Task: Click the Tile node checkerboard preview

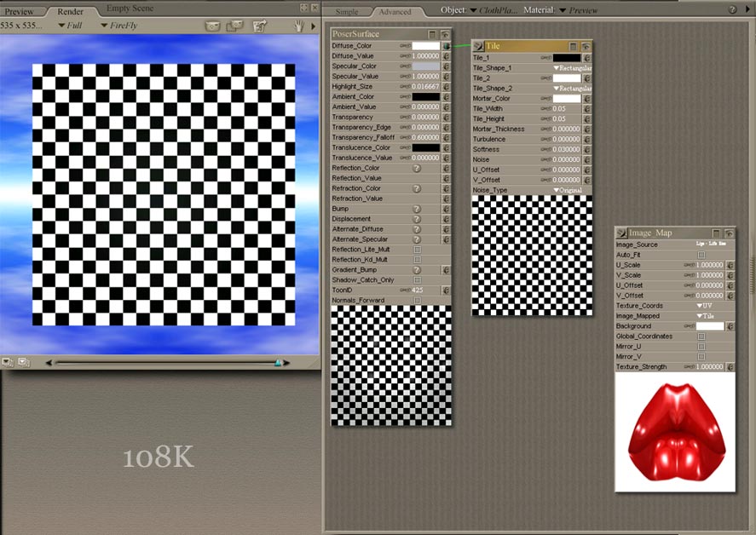Action: click(533, 256)
